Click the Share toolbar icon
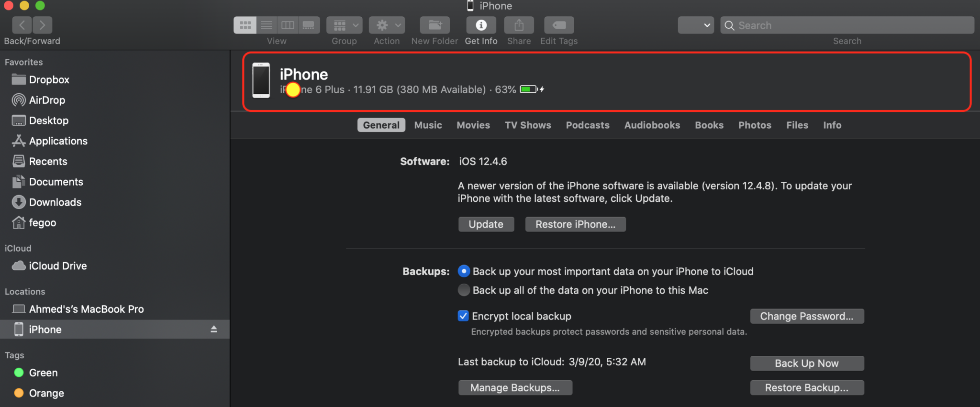This screenshot has width=980, height=407. (519, 25)
